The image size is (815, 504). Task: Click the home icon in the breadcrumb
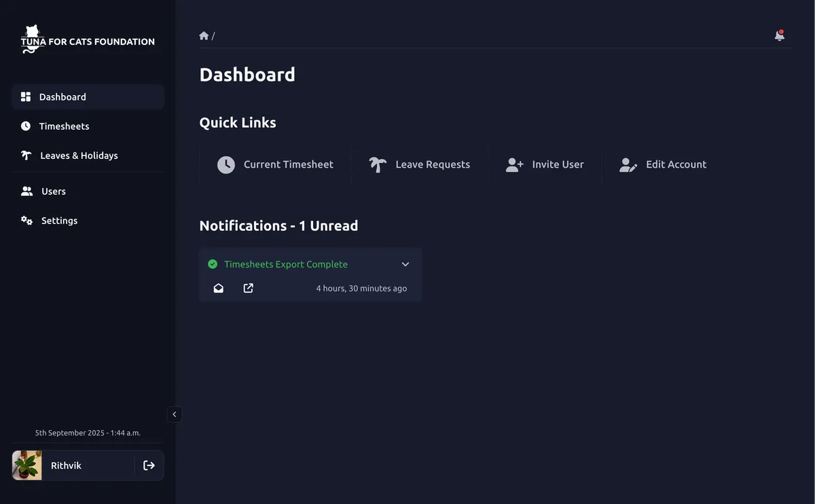coord(203,35)
